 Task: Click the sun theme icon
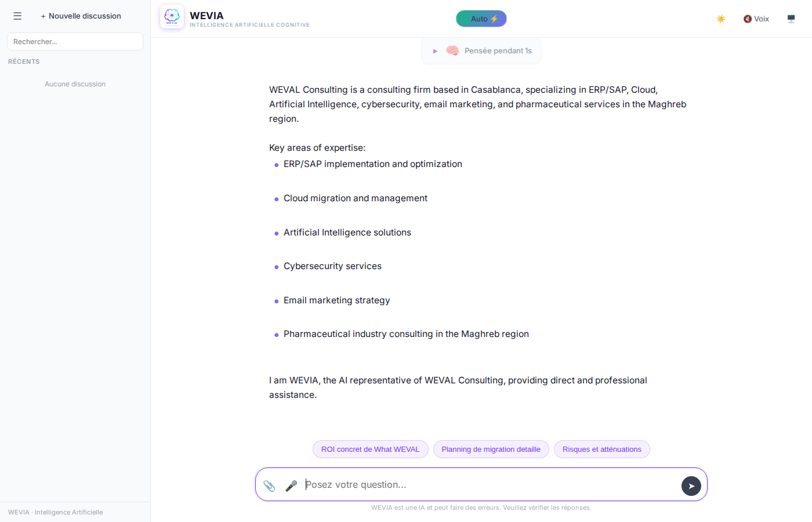point(721,19)
